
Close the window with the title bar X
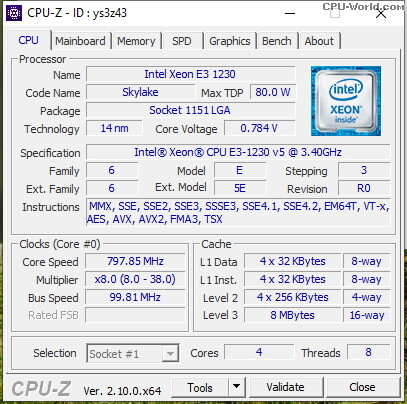coord(381,14)
